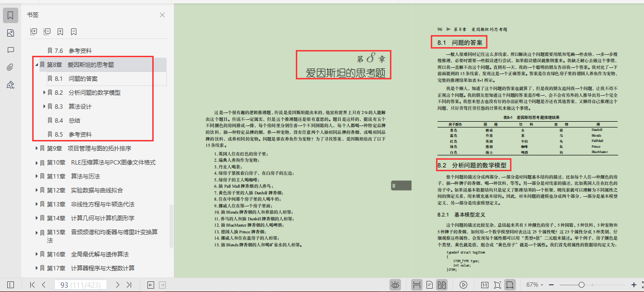Go to the last page of the document
The image size is (644, 292).
click(x=129, y=285)
